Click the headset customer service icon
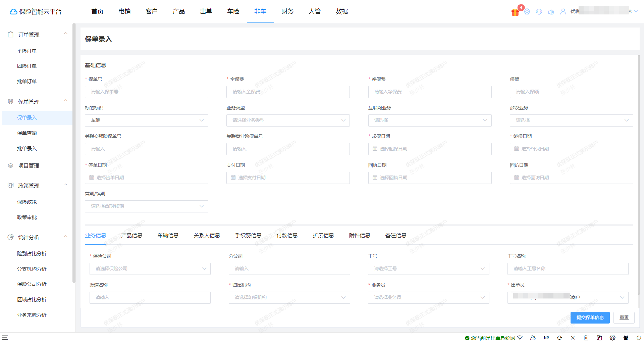Image resolution: width=644 pixels, height=343 pixels. pos(539,12)
